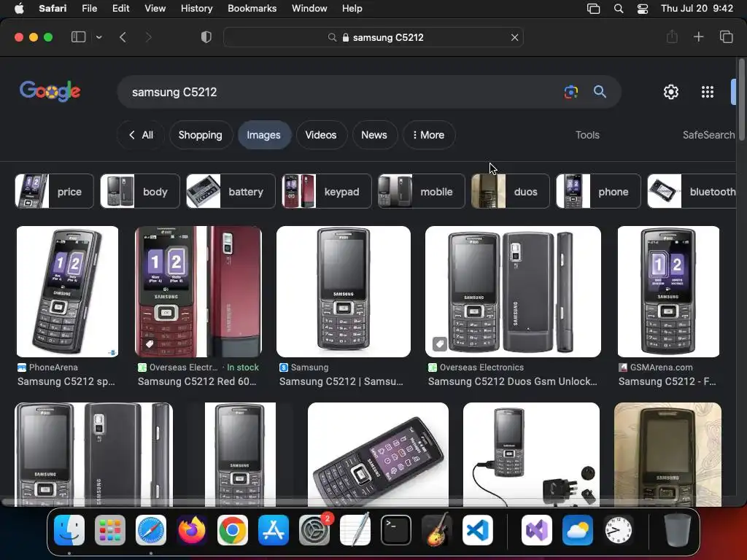Open Trash from the Dock
The image size is (747, 560).
point(678,530)
